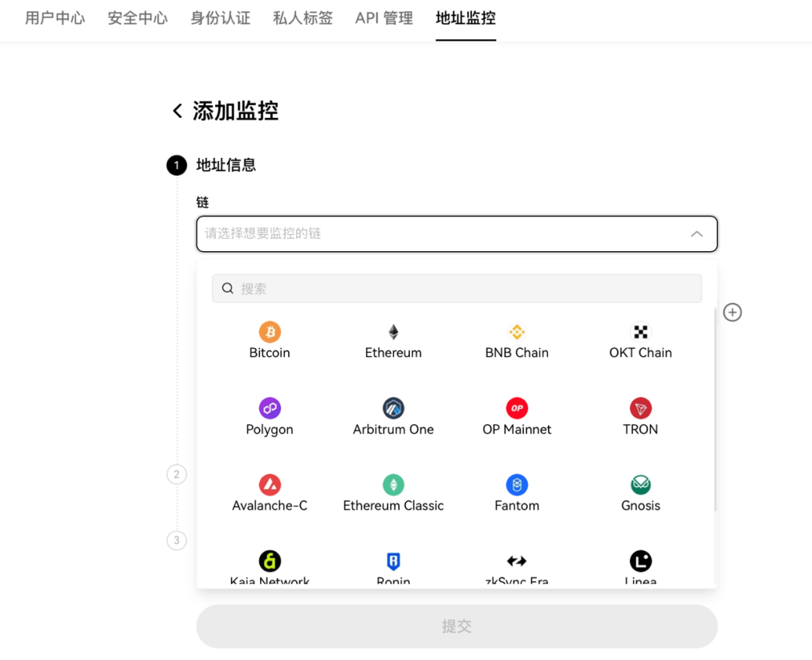The width and height of the screenshot is (812, 660).
Task: Click the TRON label text
Action: 641,430
